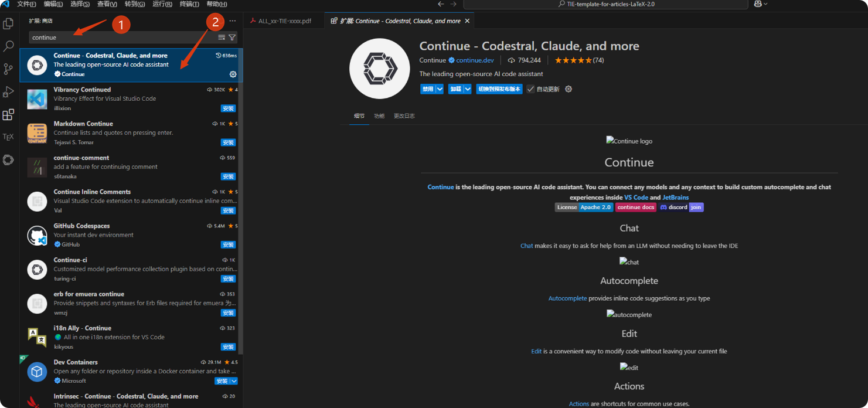Open the Chat documentation link
Viewport: 868px width, 408px height.
tap(526, 246)
